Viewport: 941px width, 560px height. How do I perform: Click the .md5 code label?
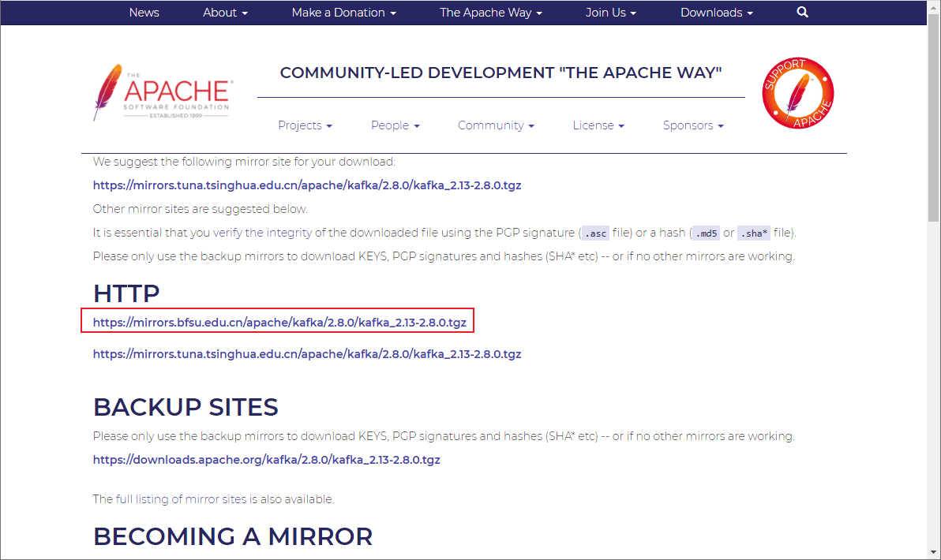pyautogui.click(x=706, y=233)
